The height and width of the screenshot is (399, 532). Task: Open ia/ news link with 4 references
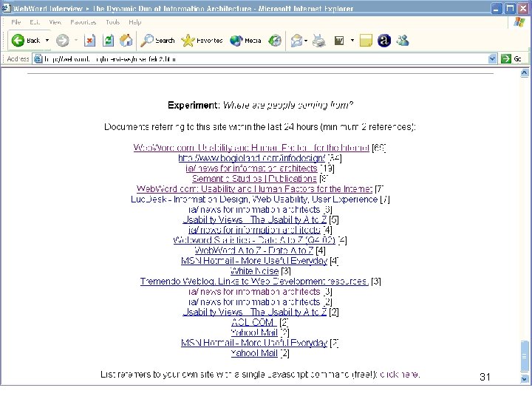click(x=254, y=230)
